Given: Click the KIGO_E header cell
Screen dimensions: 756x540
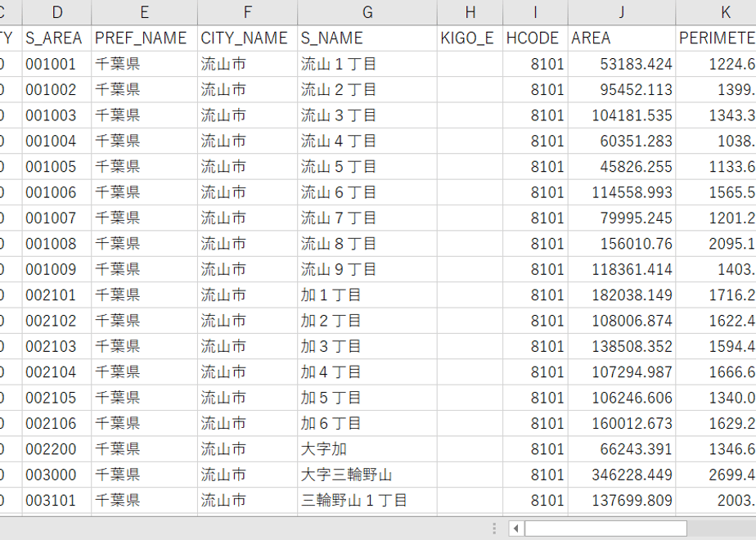Looking at the screenshot, I should 470,38.
